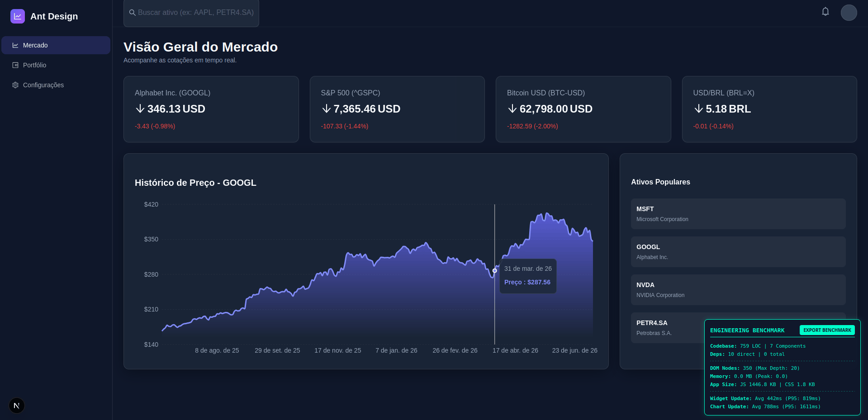Viewport: 868px width, 420px height.
Task: Open the Configurações menu item
Action: 56,85
